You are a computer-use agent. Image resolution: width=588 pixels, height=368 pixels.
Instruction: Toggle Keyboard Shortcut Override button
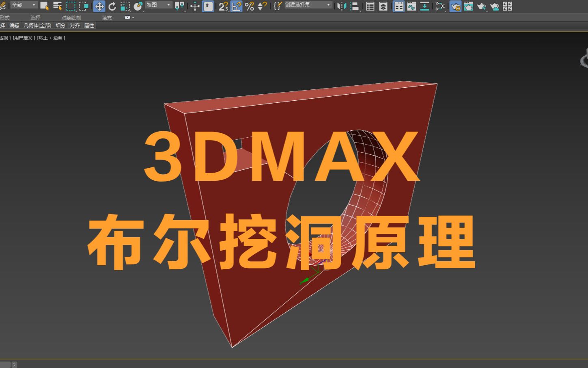click(208, 6)
